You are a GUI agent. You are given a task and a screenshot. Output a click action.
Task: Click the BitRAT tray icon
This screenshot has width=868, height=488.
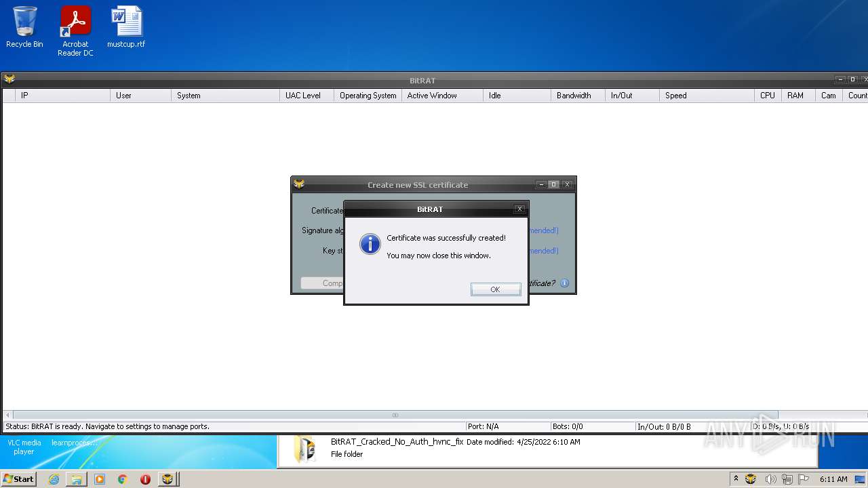(751, 479)
